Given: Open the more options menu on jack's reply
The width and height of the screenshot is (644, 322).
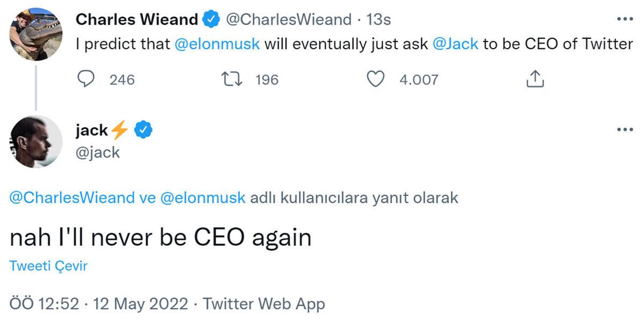Looking at the screenshot, I should pos(624,129).
